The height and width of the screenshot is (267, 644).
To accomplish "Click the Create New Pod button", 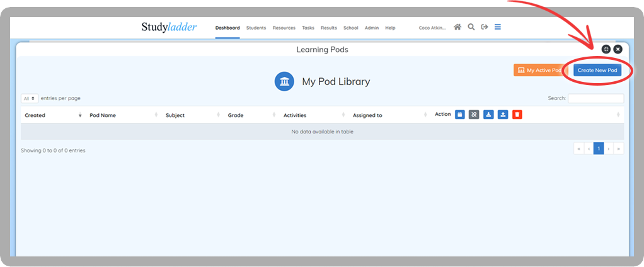I will coord(597,71).
